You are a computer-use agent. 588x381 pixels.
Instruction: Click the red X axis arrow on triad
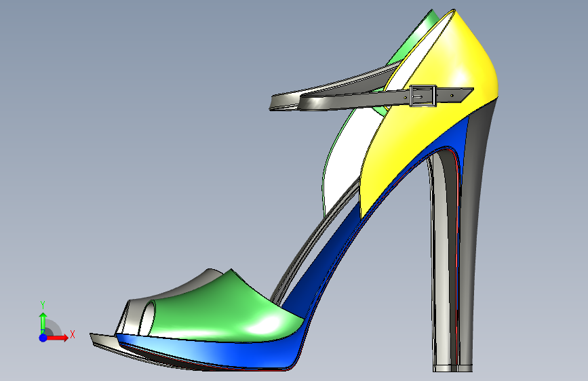57,338
